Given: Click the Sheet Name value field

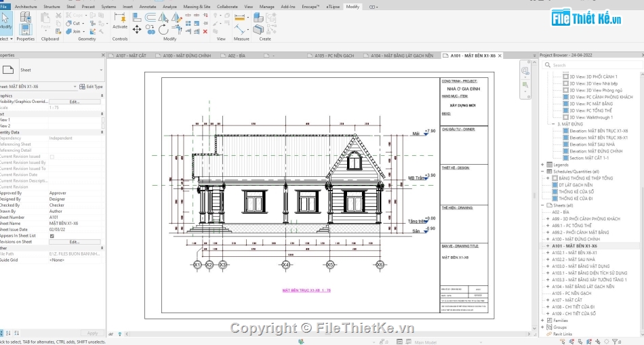Looking at the screenshot, I should point(75,224).
